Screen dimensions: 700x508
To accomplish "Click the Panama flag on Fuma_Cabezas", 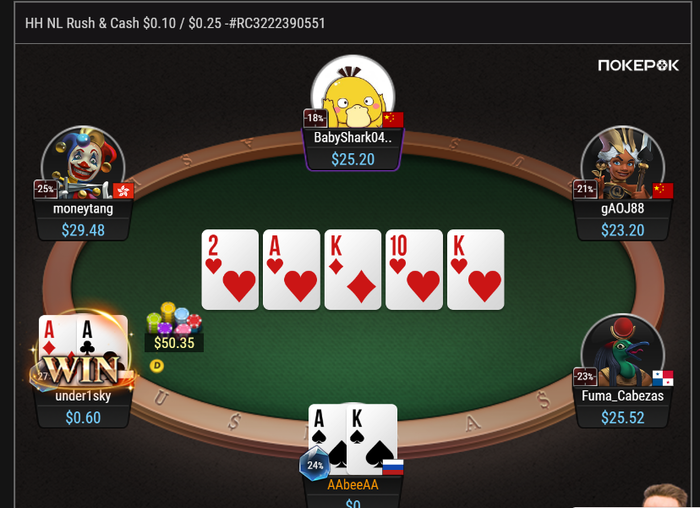I will click(x=663, y=378).
